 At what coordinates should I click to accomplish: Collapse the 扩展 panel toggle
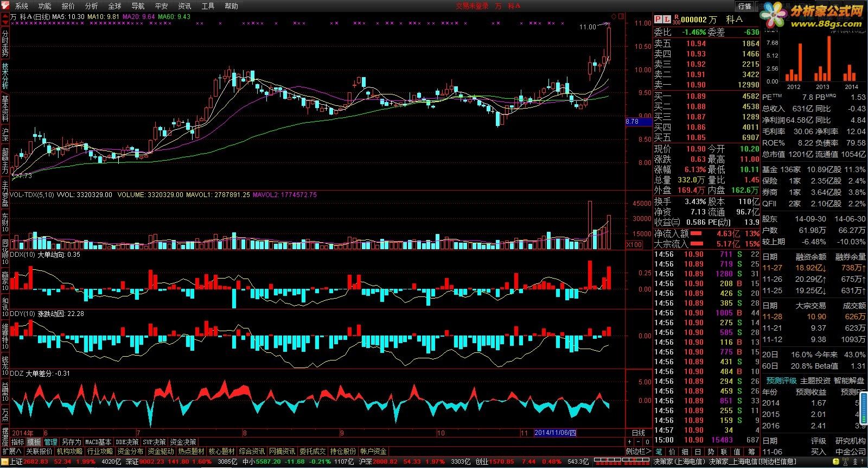12,452
